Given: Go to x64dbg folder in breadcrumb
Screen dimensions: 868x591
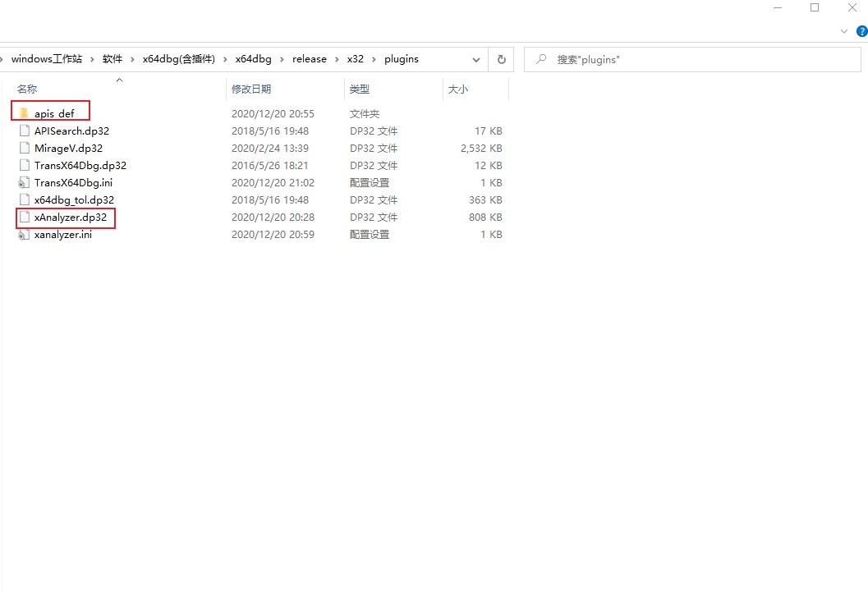Looking at the screenshot, I should [254, 58].
